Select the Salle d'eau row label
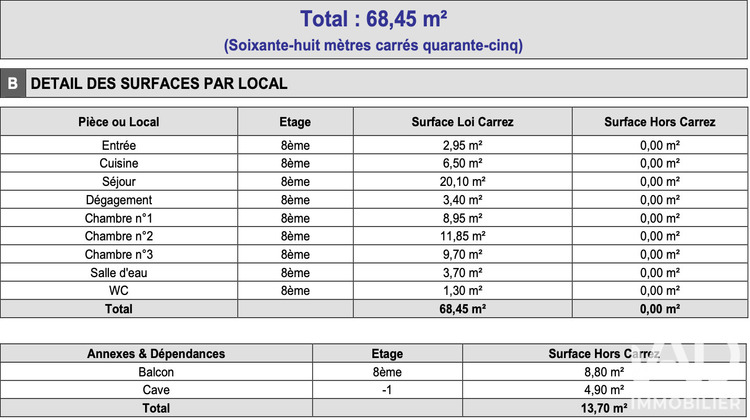 119,273
